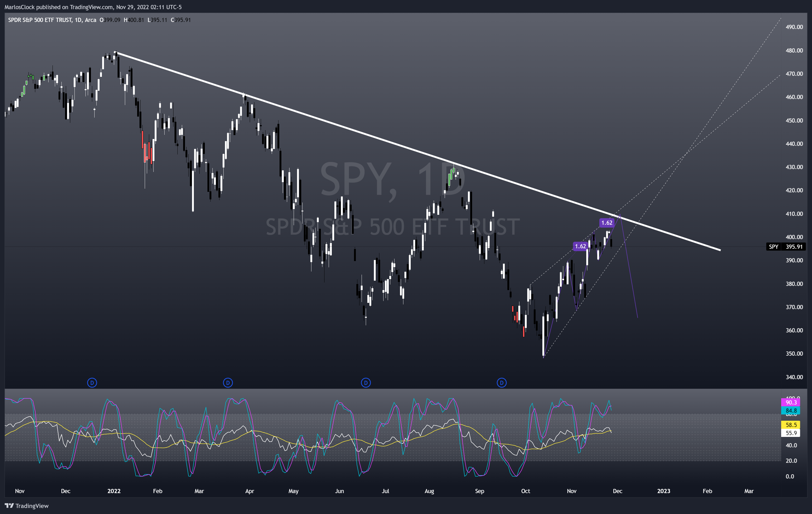Click the lower purple 1.62 ratio label
Viewport: 812px width, 514px height.
point(580,246)
